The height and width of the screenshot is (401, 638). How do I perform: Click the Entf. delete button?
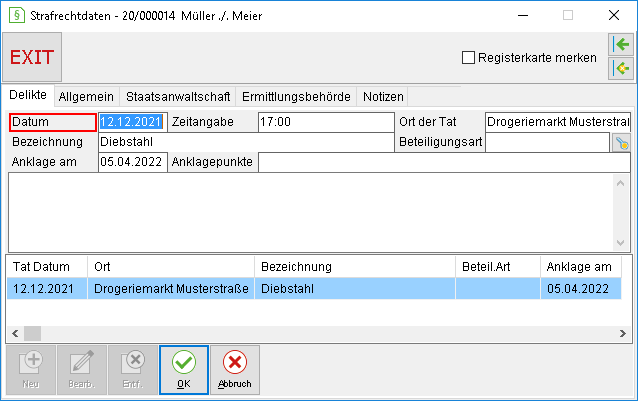[x=133, y=370]
